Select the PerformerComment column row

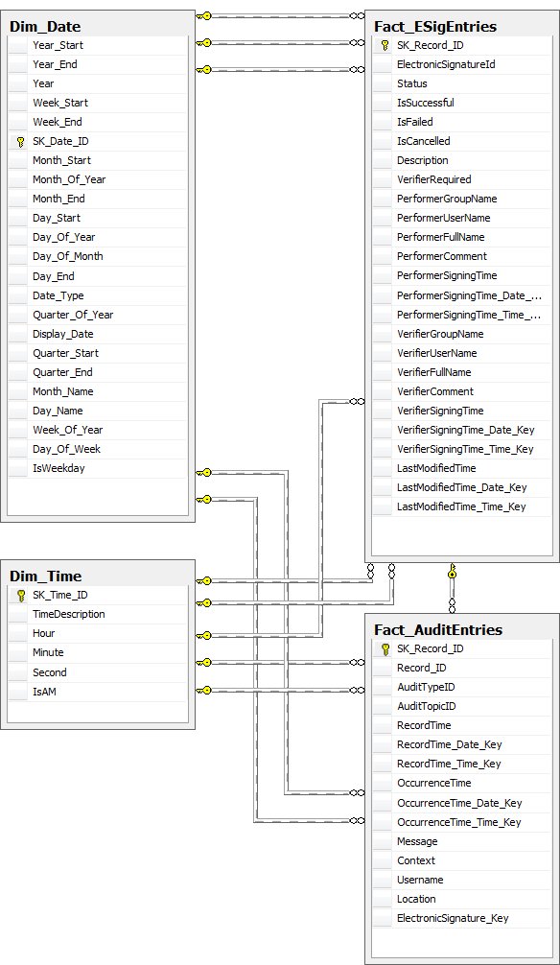(x=461, y=257)
